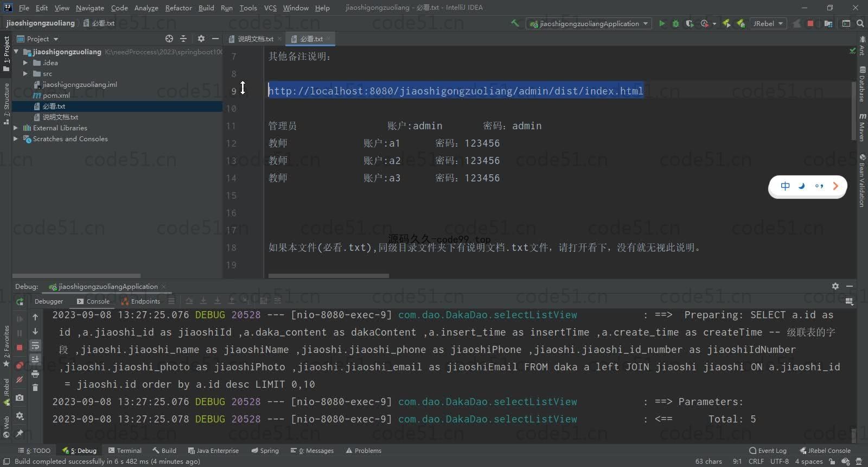The width and height of the screenshot is (868, 467).
Task: Start debugging with the bug icon
Action: [675, 23]
